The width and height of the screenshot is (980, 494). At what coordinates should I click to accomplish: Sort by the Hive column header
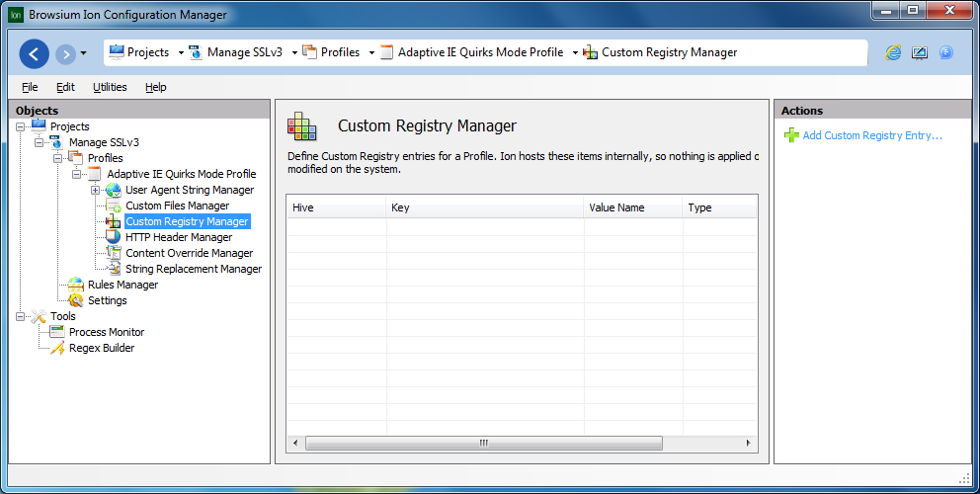336,207
